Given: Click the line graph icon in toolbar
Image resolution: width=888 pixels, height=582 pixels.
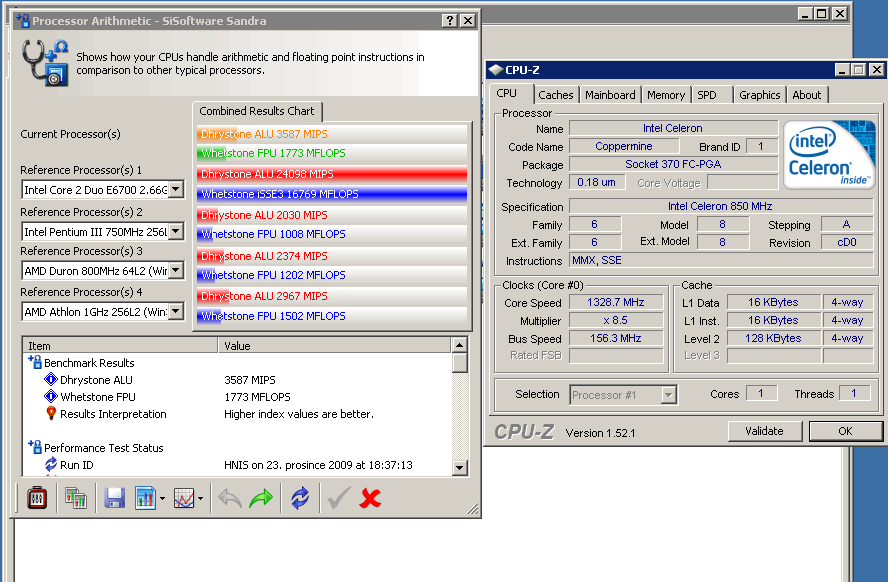Looking at the screenshot, I should (x=184, y=497).
